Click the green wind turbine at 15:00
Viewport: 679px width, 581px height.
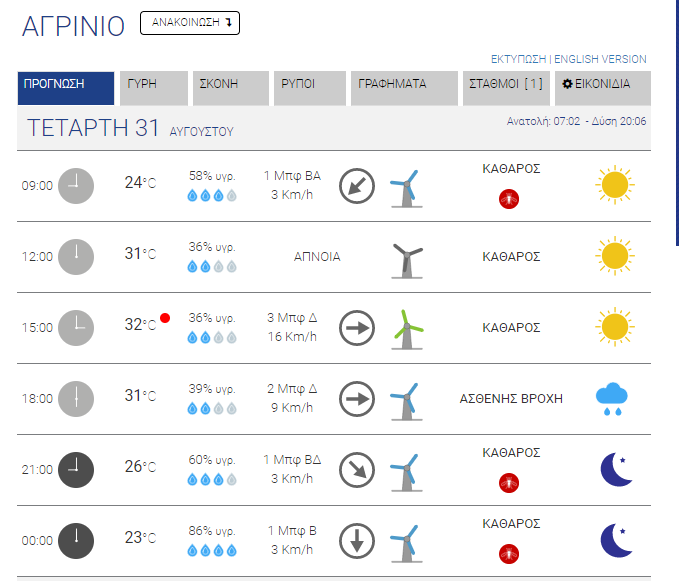coord(405,328)
